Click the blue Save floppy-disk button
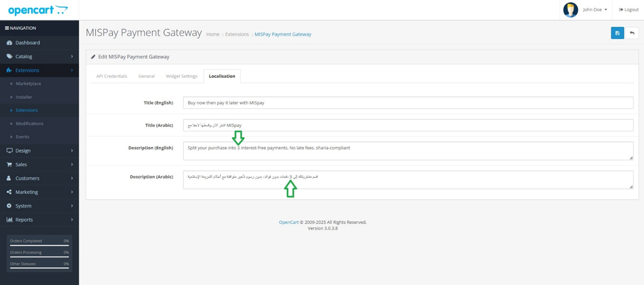 coord(617,33)
